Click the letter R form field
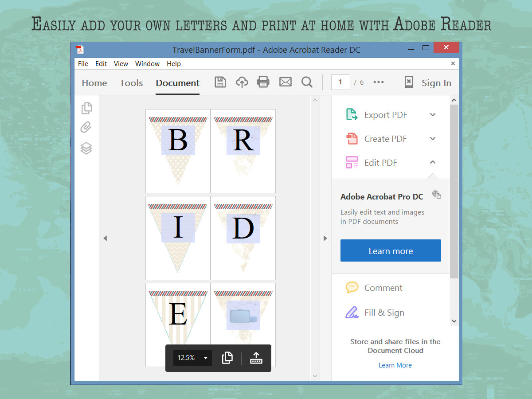The image size is (532, 399). click(243, 140)
